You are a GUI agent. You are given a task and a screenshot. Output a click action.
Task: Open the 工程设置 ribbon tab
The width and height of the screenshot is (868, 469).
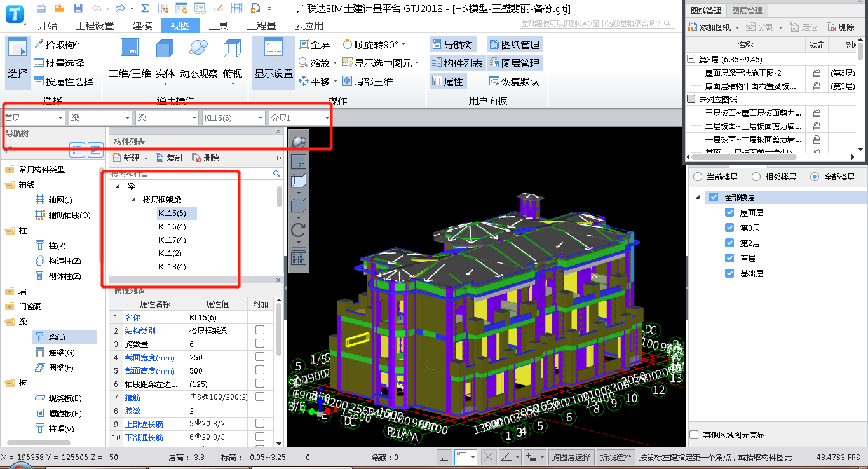point(95,26)
